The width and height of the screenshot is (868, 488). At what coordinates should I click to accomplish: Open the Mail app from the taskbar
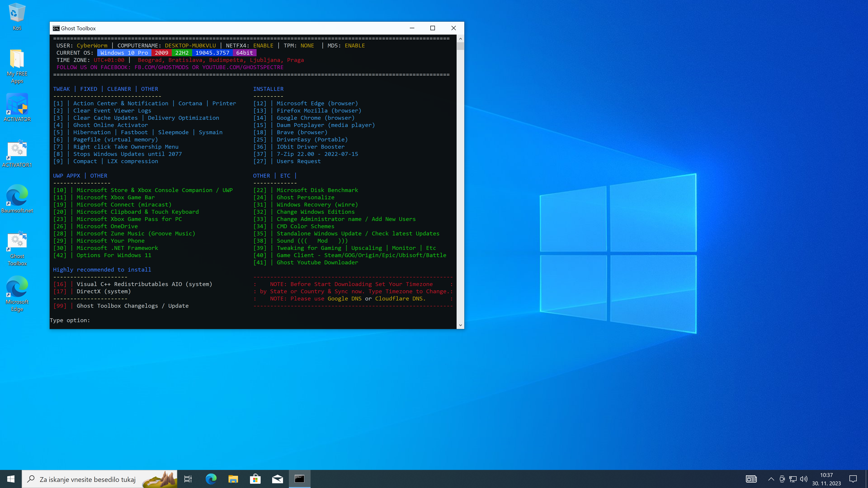277,479
